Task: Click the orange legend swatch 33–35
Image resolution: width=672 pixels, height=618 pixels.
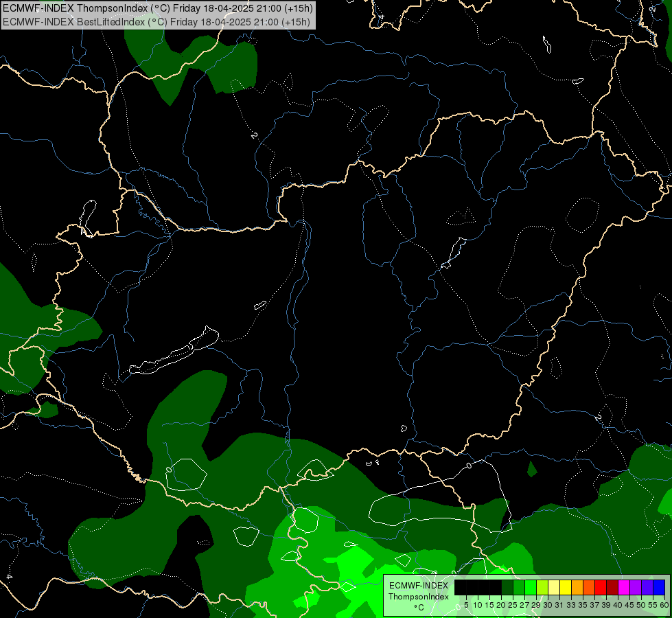Action: (x=577, y=587)
